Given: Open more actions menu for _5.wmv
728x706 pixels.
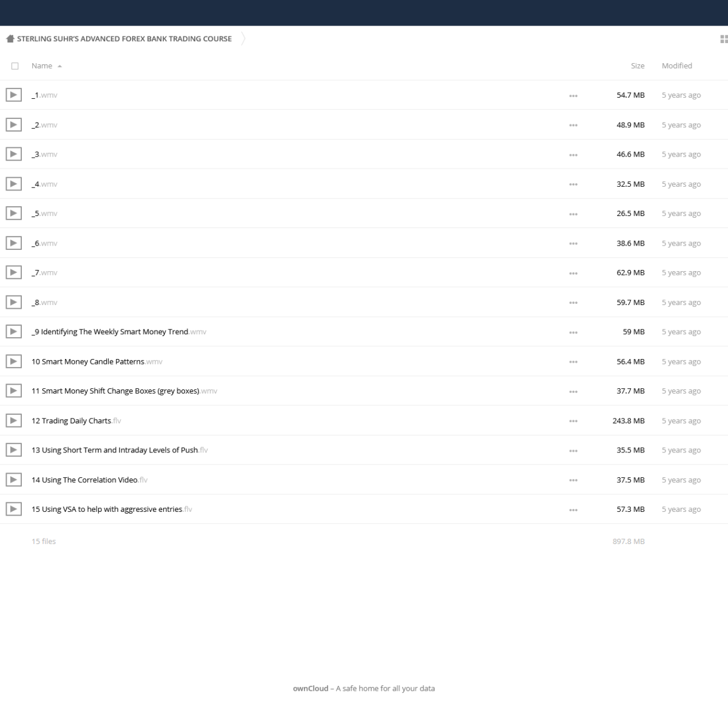Looking at the screenshot, I should pos(573,214).
